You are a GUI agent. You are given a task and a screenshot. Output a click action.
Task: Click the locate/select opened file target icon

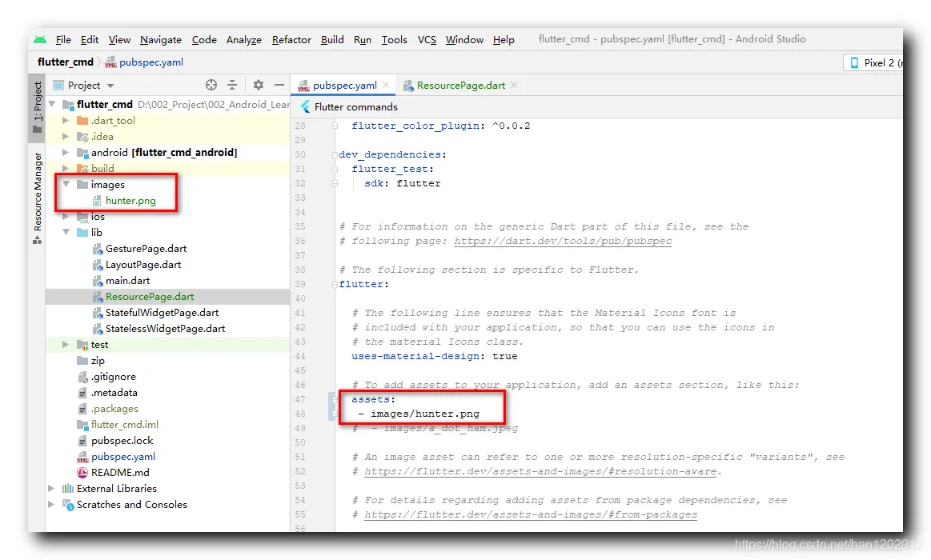tap(211, 85)
